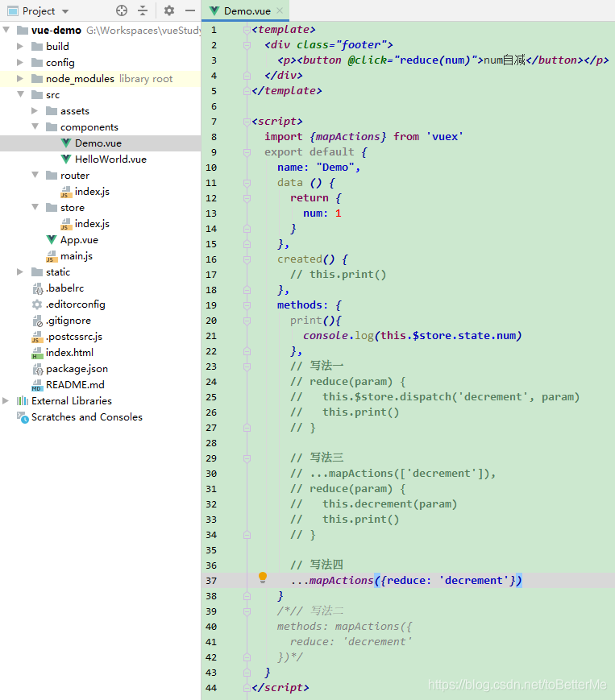Collapse the vue-demo project root
615x700 pixels.
[6, 30]
